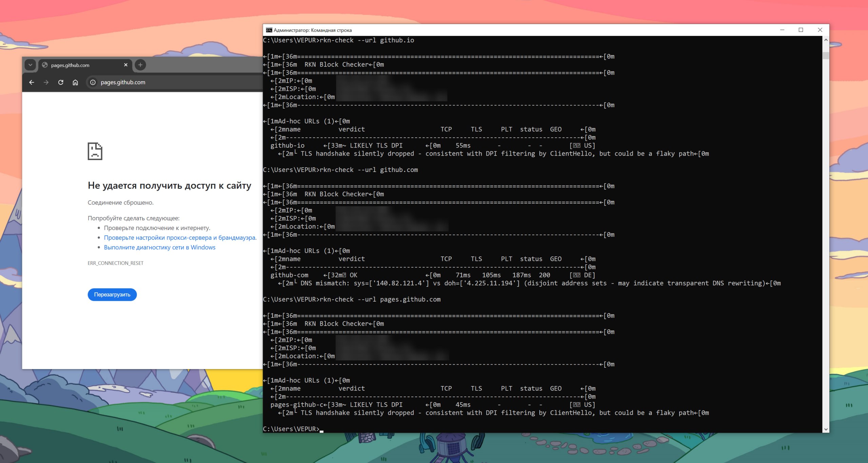Open the browser home page
Image resolution: width=868 pixels, height=463 pixels.
click(75, 82)
